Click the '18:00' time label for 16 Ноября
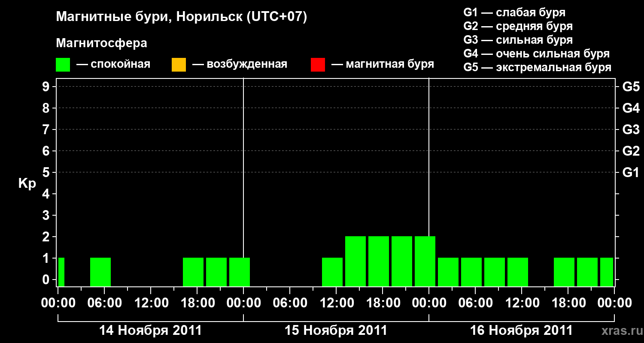 (x=568, y=303)
